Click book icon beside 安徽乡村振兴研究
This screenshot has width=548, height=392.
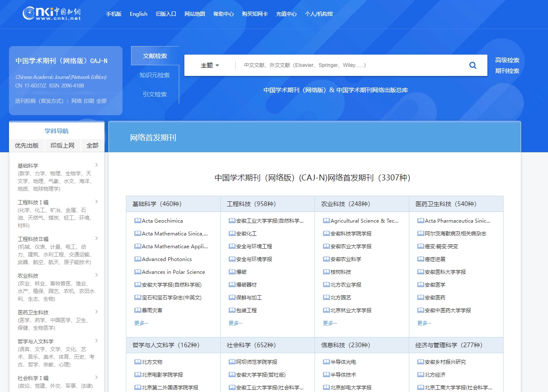420,362
